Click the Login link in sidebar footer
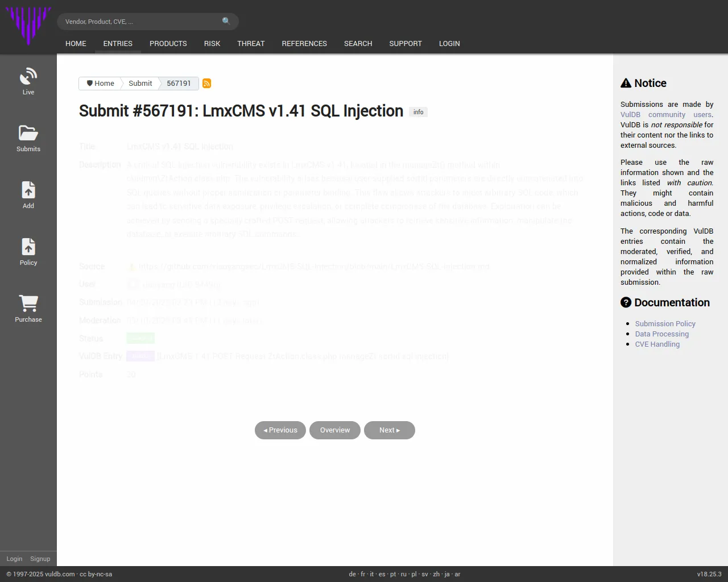 [x=14, y=559]
